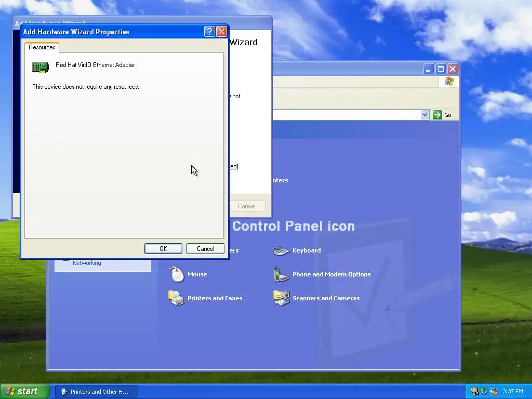Click the Safely Remove Hardware tray icon
This screenshot has height=399, width=532.
point(484,392)
